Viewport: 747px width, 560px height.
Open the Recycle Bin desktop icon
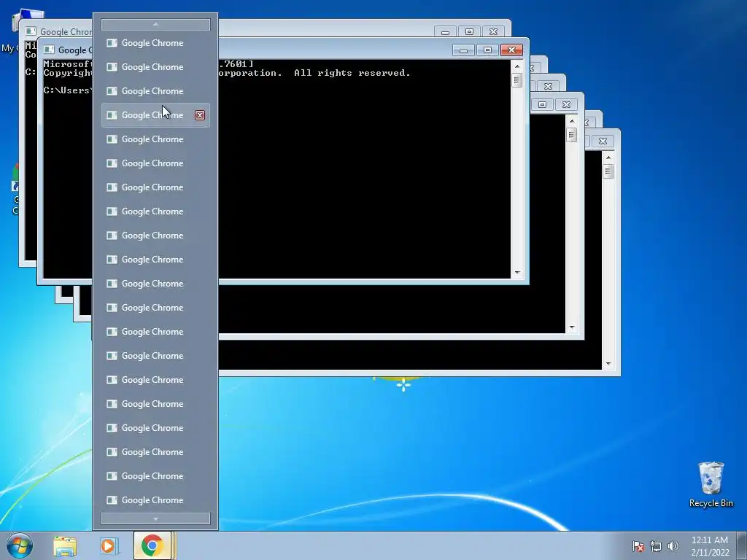coord(711,485)
